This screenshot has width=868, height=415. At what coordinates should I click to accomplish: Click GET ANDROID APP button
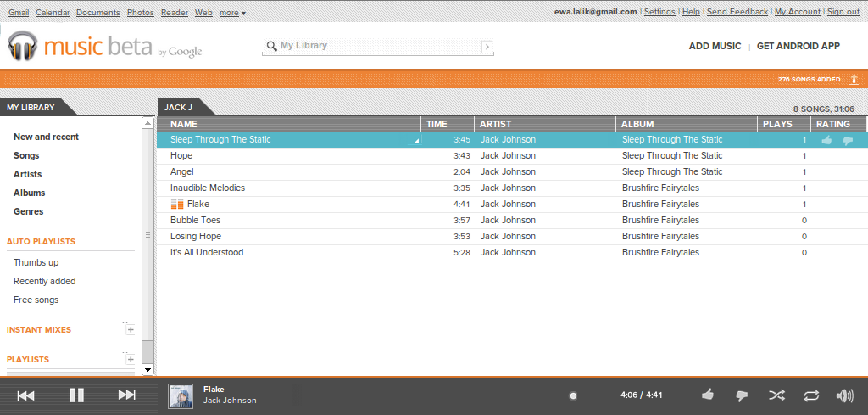coord(798,46)
